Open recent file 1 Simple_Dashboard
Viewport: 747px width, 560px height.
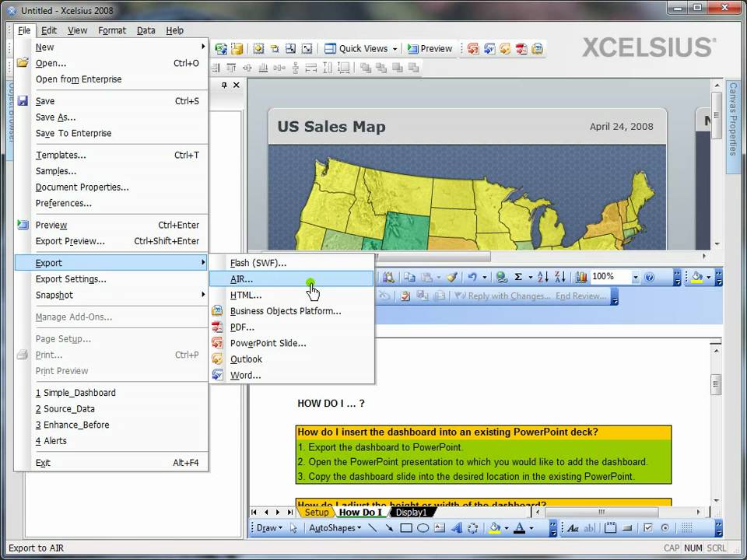[x=111, y=392]
